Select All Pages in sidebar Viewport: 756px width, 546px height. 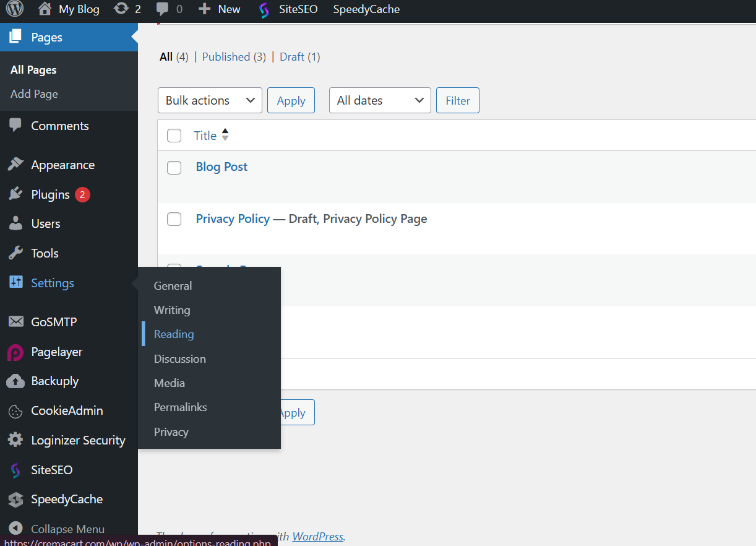[x=33, y=70]
